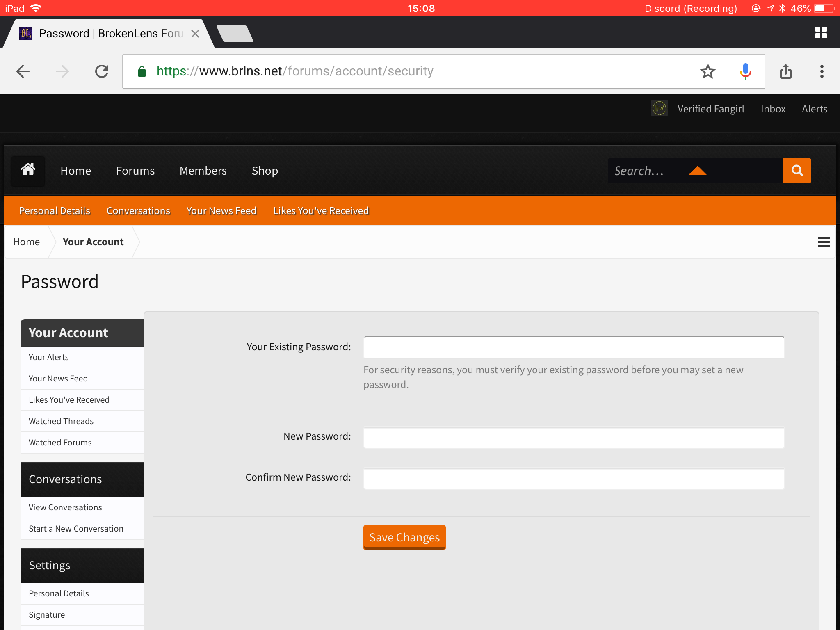
Task: Open Verified Fangirl account menu
Action: click(710, 109)
